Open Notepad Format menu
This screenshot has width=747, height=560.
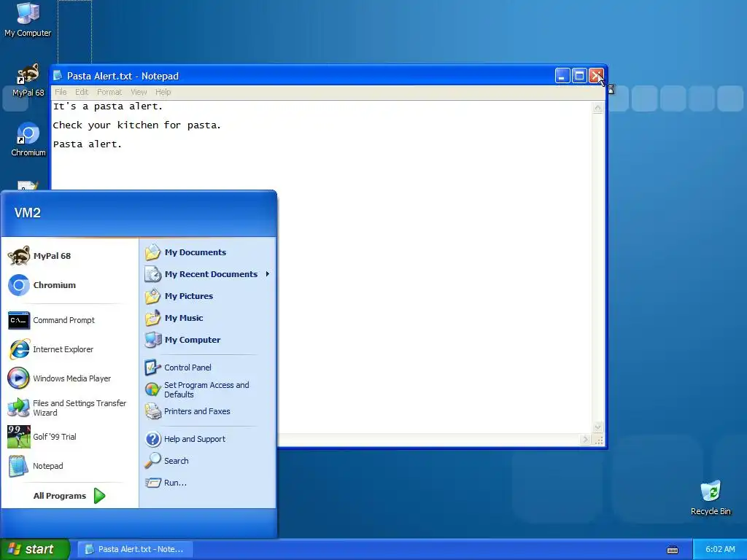(x=109, y=93)
